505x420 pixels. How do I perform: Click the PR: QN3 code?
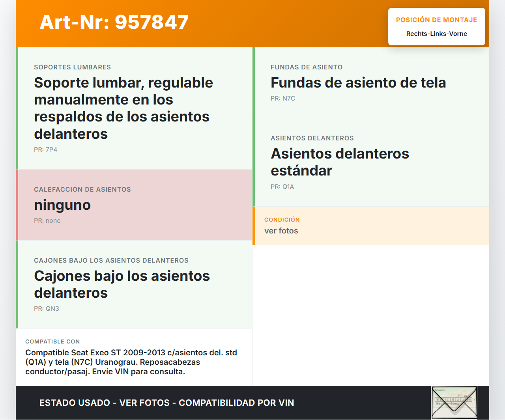point(47,309)
